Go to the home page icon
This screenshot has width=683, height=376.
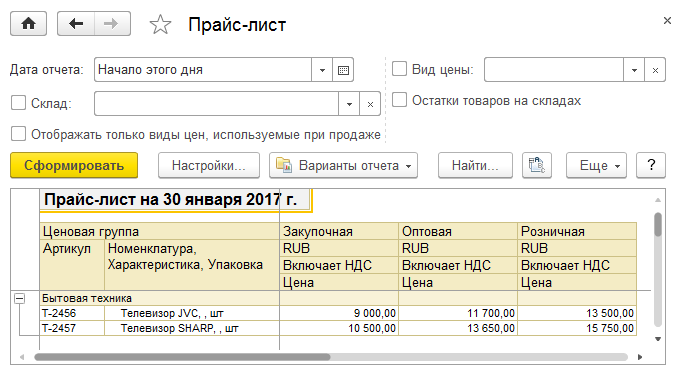click(28, 24)
